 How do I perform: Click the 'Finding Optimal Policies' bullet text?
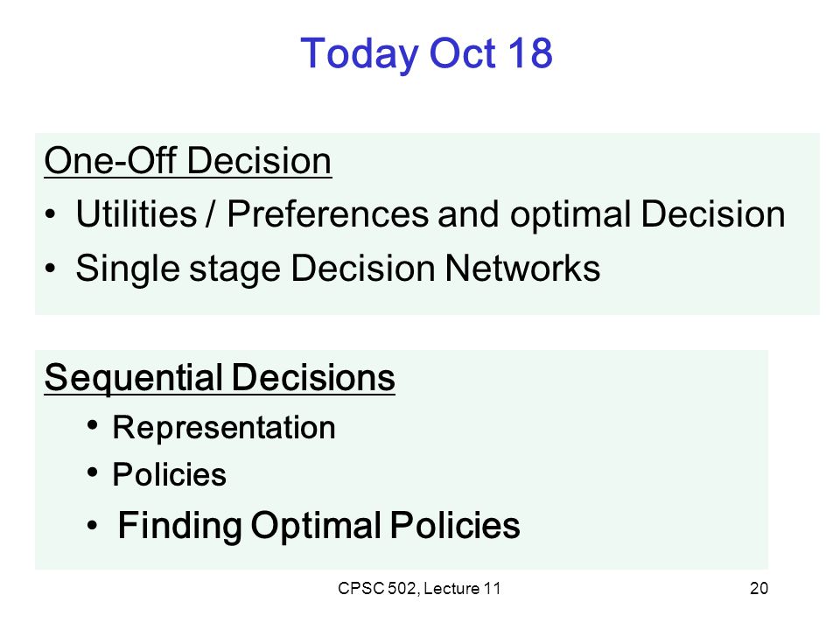tap(318, 526)
